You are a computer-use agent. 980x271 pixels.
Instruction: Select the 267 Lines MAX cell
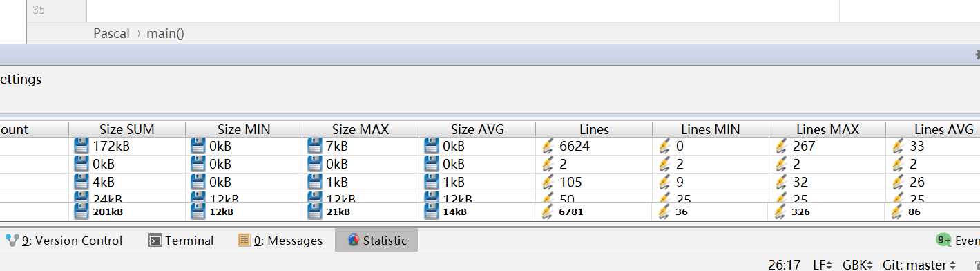pos(827,146)
